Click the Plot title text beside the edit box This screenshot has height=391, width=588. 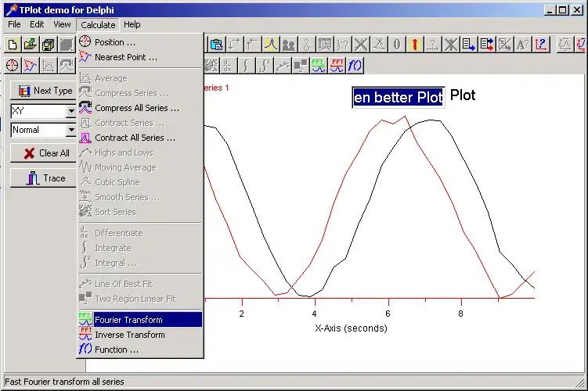[x=463, y=95]
